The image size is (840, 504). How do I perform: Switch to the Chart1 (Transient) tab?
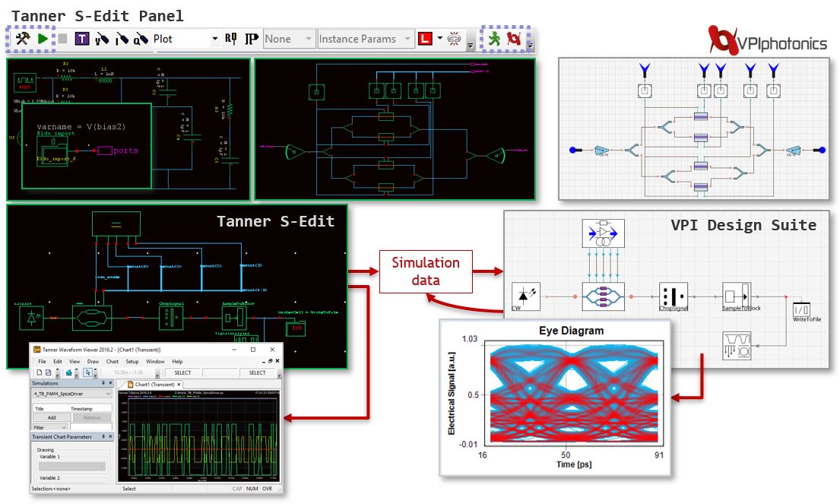(x=156, y=385)
